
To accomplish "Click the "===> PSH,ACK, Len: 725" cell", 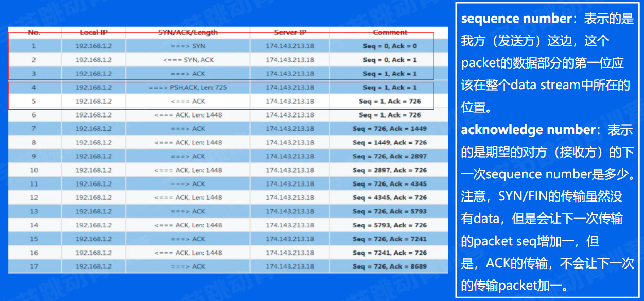I will 188,88.
